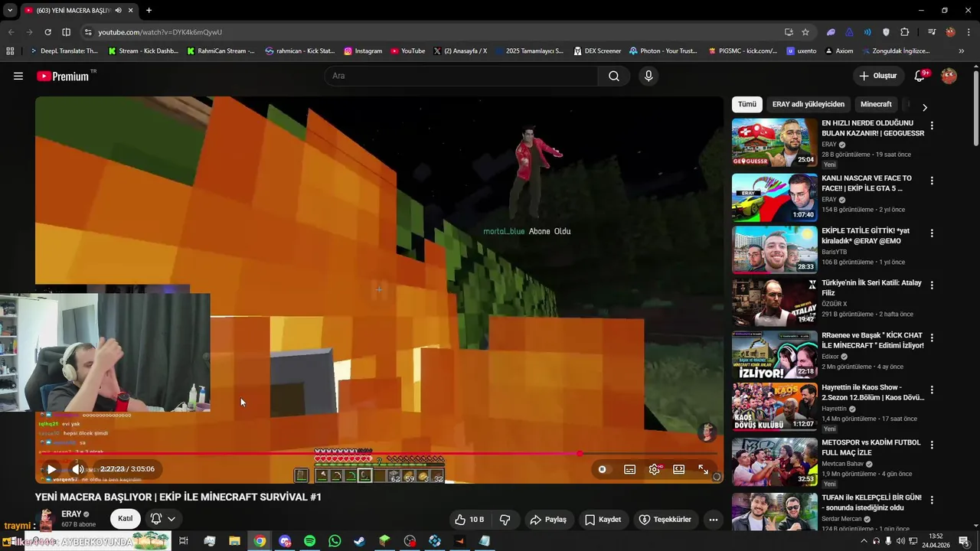Open the TUFAN ile KELEPÇELİ video title
The height and width of the screenshot is (551, 980).
pyautogui.click(x=871, y=502)
